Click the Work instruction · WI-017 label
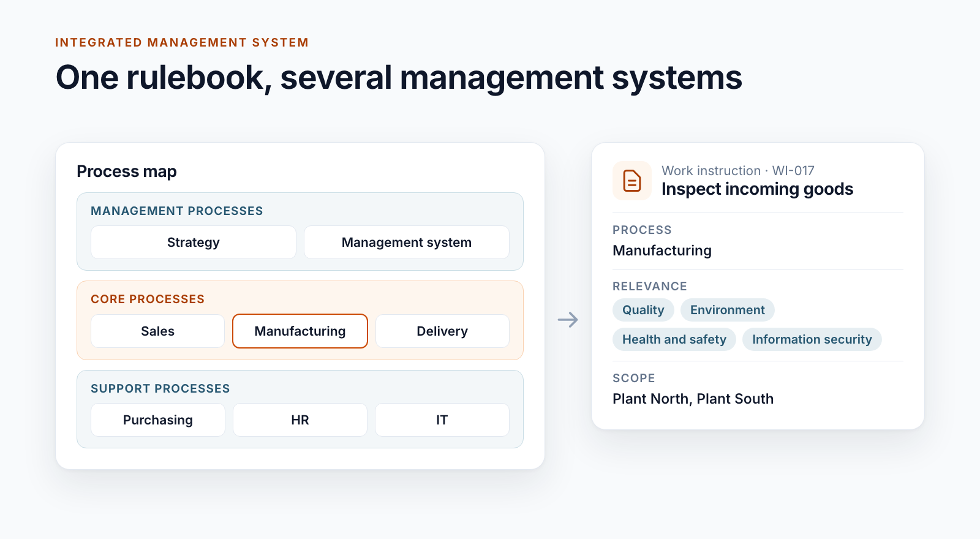The image size is (980, 539). (738, 171)
